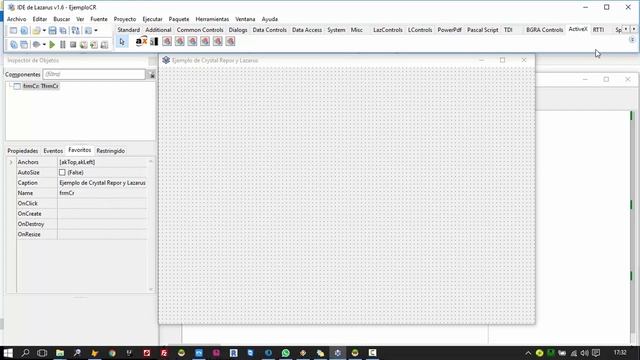Viewport: 640px width, 360px height.
Task: Switch to Propiedades tab in inspector
Action: pos(23,151)
